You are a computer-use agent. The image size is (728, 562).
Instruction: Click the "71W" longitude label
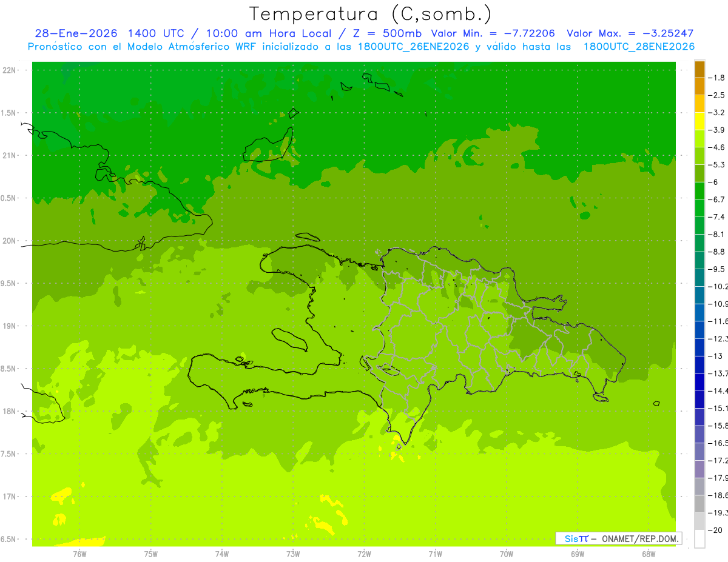coord(435,554)
